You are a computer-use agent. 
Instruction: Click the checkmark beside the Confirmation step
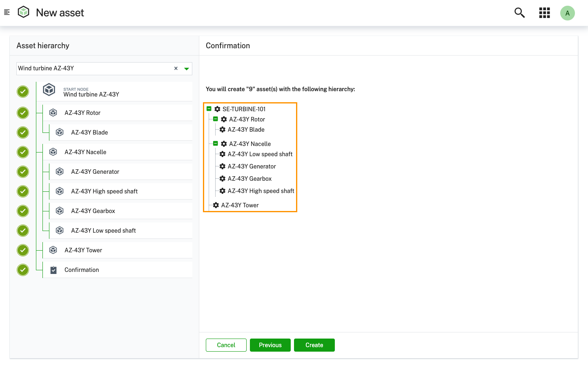(x=23, y=269)
